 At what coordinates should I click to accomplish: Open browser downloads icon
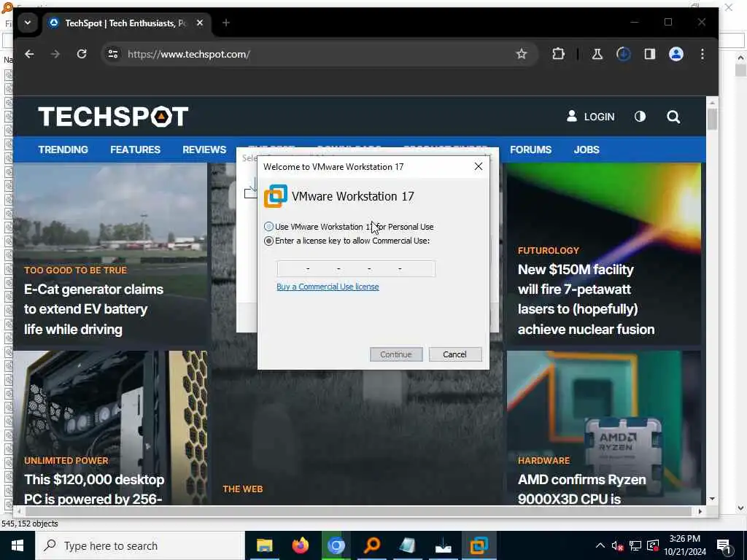623,54
